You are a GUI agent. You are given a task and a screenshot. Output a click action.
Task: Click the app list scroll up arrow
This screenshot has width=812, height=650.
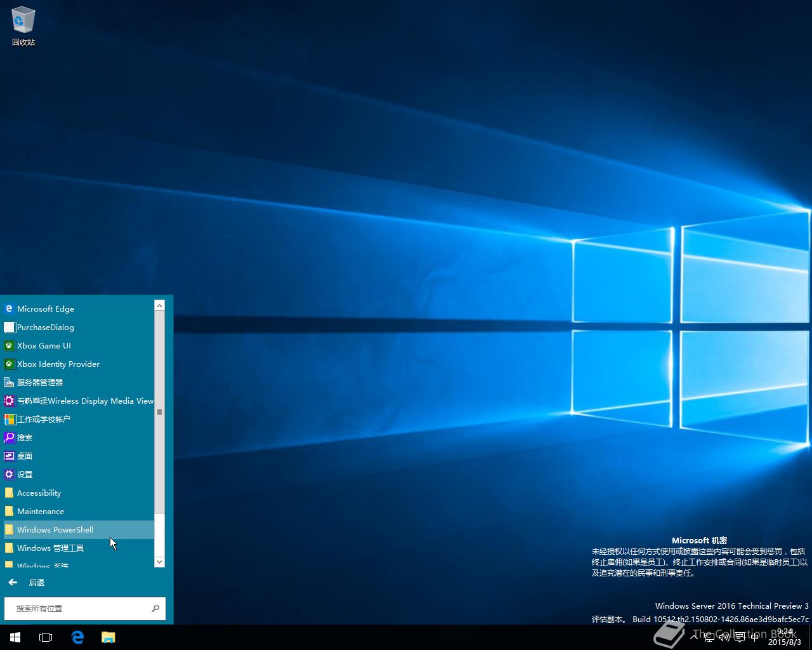pyautogui.click(x=159, y=305)
